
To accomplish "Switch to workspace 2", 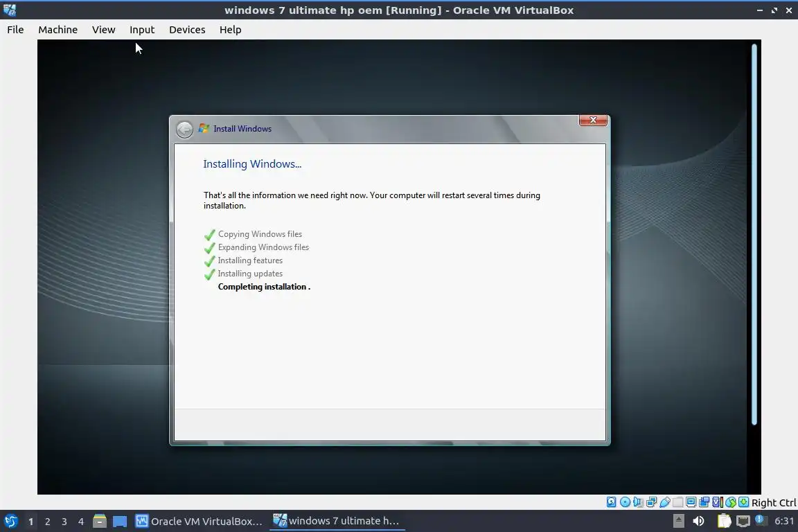I will (47, 522).
